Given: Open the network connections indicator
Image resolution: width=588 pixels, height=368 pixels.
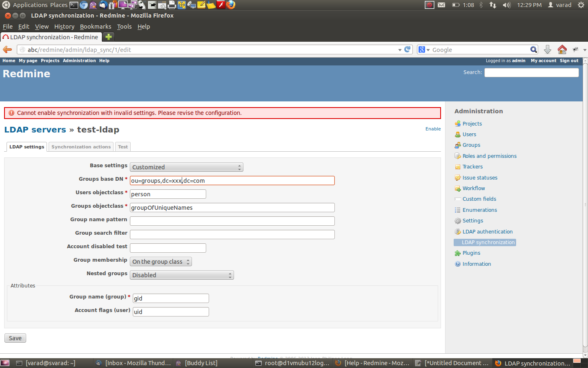Looking at the screenshot, I should coord(493,5).
